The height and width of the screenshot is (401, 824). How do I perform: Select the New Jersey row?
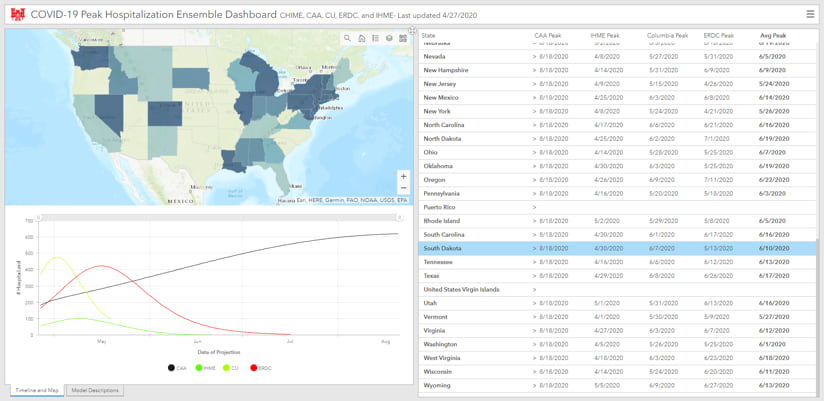pyautogui.click(x=617, y=84)
